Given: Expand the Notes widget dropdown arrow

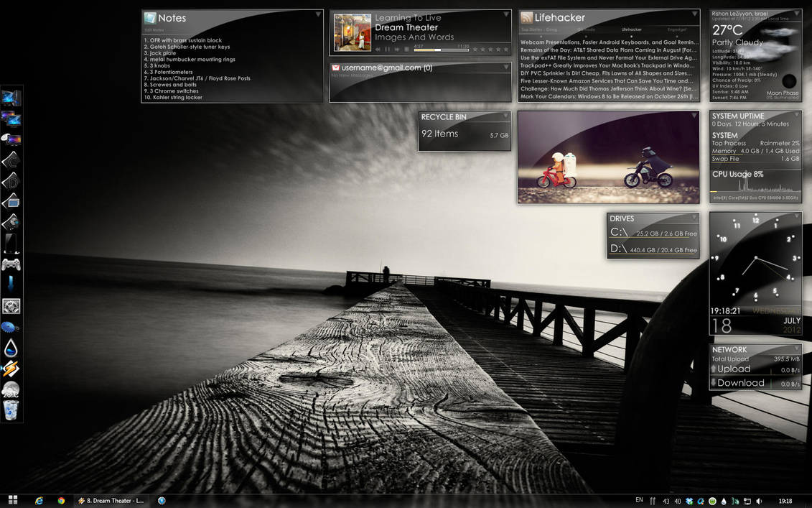Looking at the screenshot, I should point(318,14).
